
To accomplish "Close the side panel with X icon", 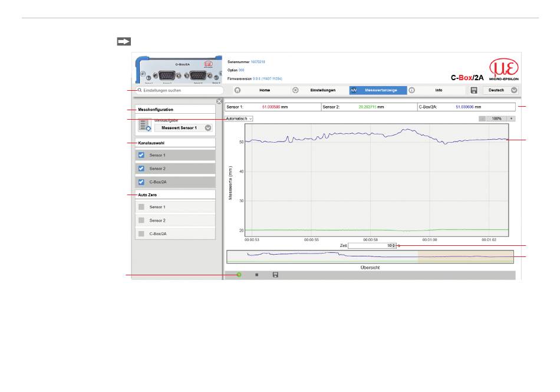I will (x=219, y=101).
